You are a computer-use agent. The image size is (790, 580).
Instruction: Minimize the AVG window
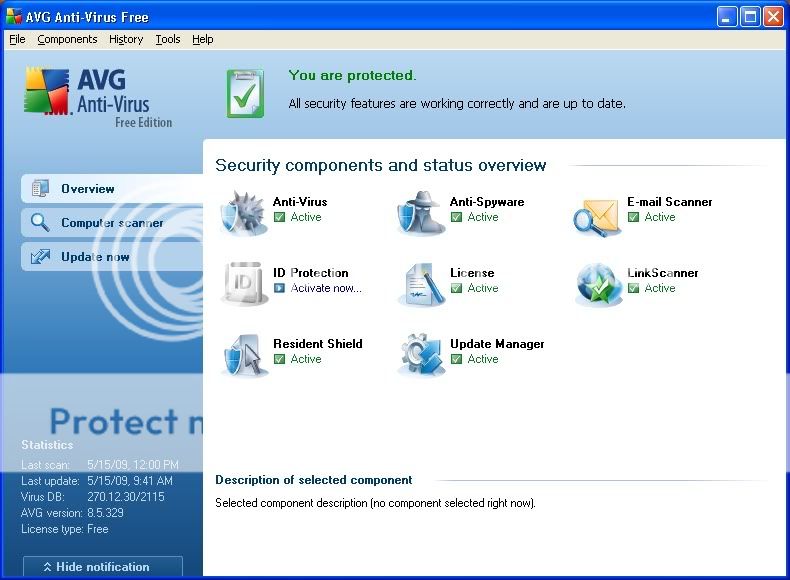pyautogui.click(x=727, y=17)
